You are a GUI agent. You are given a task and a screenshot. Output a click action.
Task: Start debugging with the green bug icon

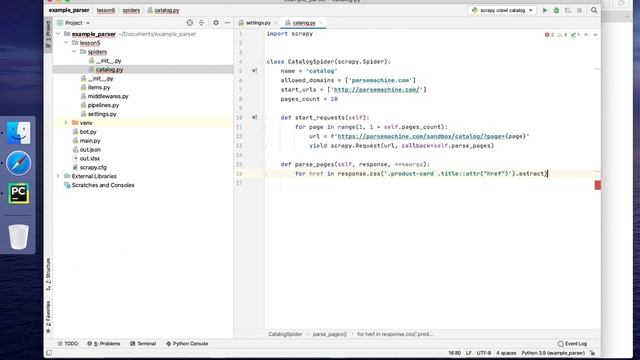[x=556, y=10]
